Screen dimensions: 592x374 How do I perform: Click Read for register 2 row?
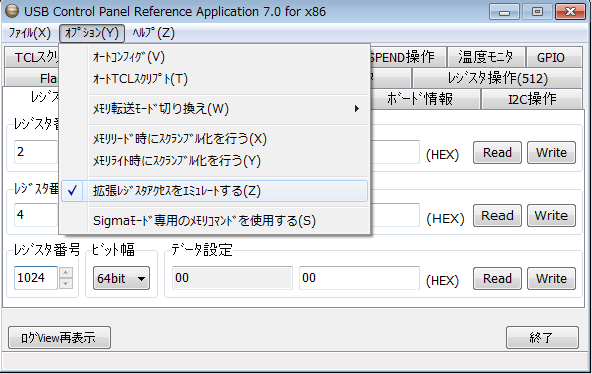497,153
